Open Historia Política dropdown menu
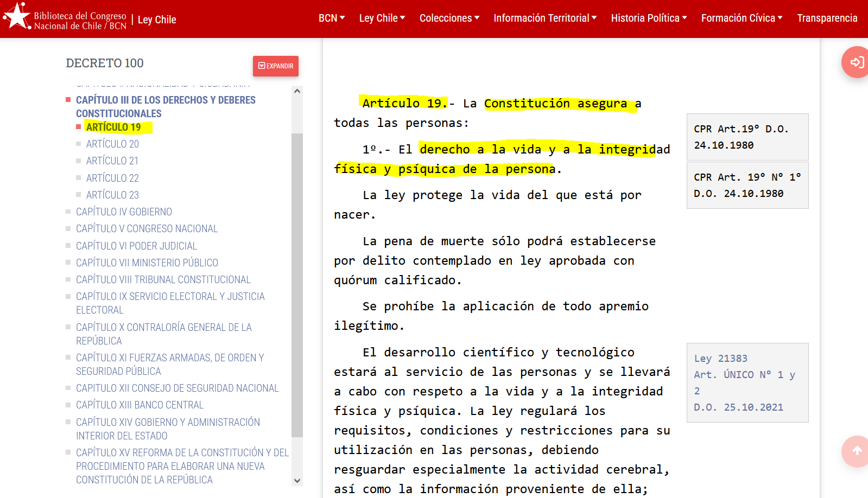 pyautogui.click(x=649, y=18)
